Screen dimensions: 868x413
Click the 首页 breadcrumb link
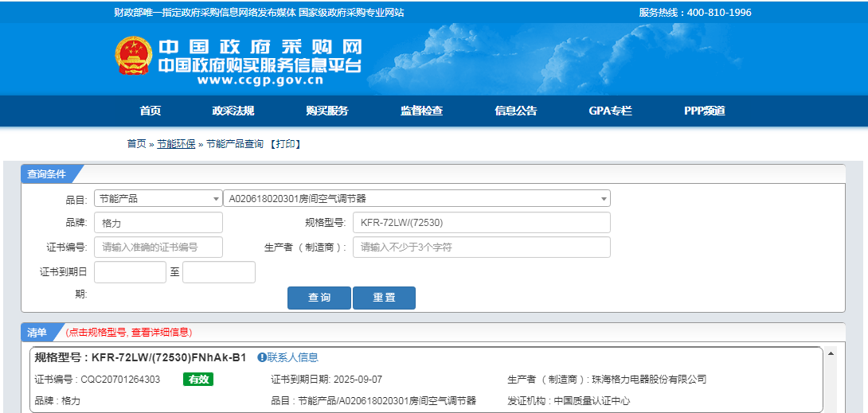click(137, 144)
